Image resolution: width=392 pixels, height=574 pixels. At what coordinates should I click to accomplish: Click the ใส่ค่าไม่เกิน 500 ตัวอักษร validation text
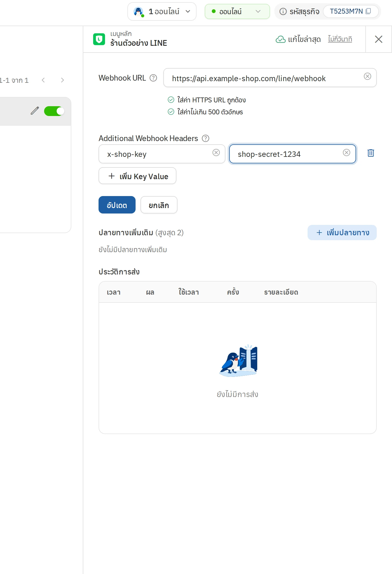tap(210, 112)
